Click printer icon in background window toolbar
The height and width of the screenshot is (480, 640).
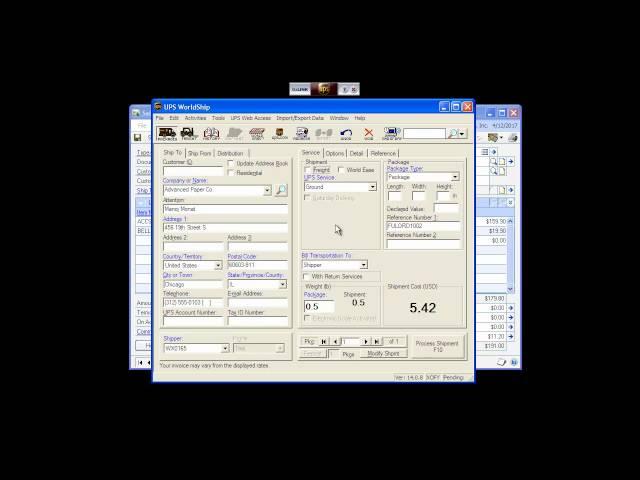point(513,138)
